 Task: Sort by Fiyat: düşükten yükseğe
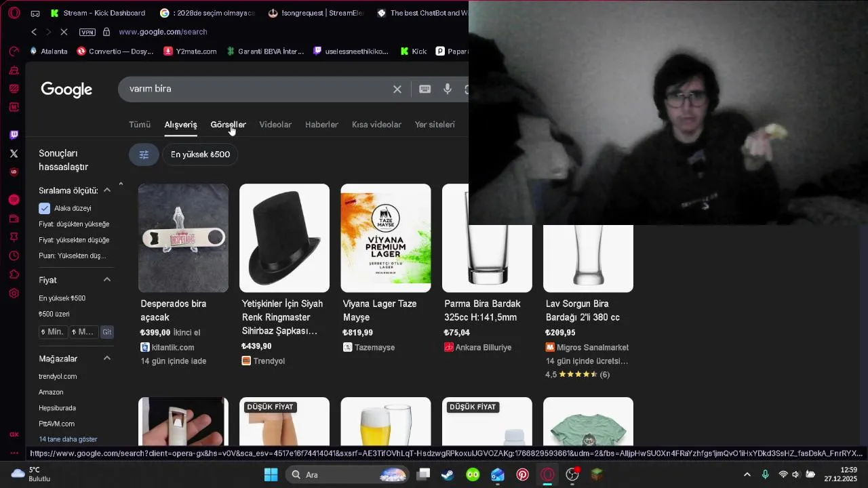coord(74,224)
